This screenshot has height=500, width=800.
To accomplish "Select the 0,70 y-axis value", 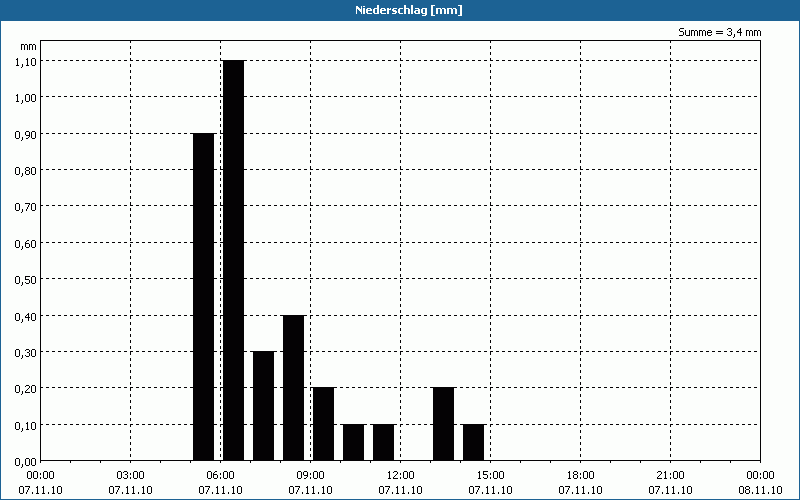I will click(26, 207).
